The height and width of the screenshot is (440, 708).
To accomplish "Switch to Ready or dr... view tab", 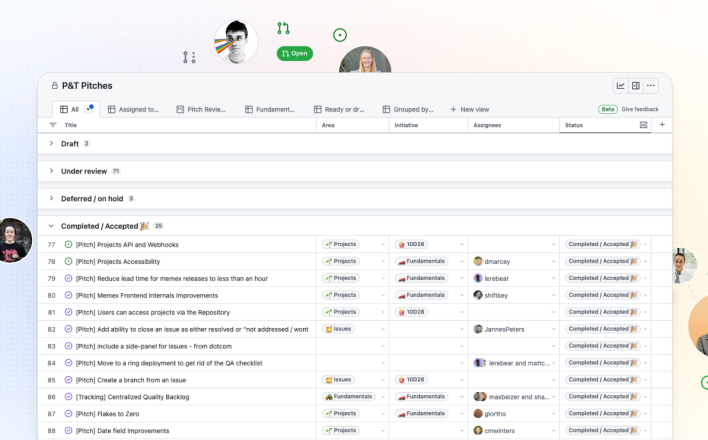I will pos(339,109).
